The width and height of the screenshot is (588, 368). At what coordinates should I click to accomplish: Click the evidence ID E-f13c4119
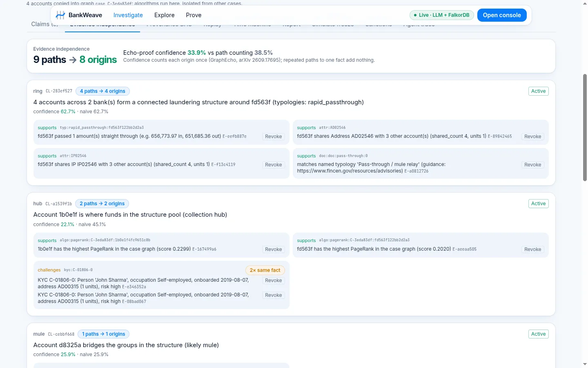click(223, 165)
